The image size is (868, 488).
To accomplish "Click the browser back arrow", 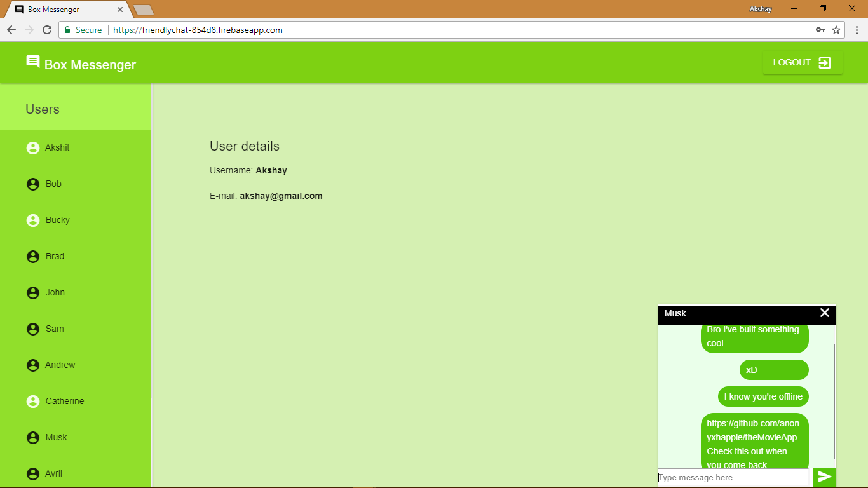I will (11, 30).
